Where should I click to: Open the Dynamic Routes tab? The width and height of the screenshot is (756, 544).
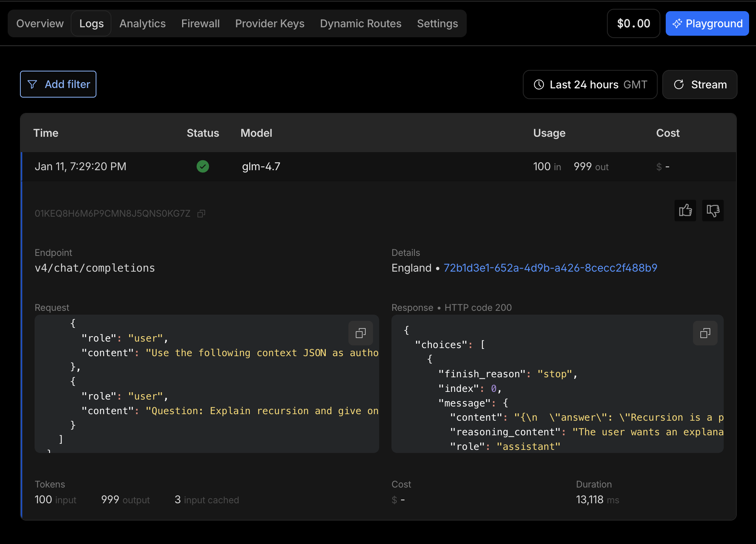click(361, 23)
